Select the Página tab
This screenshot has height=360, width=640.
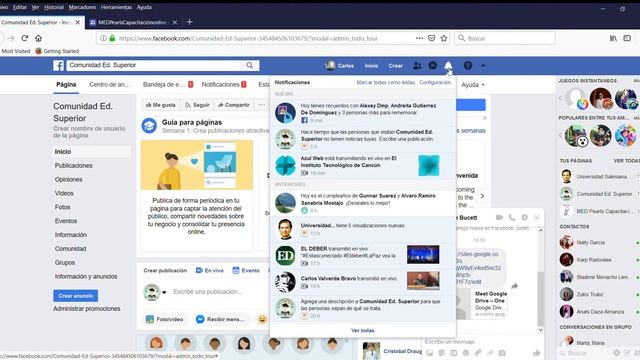66,84
